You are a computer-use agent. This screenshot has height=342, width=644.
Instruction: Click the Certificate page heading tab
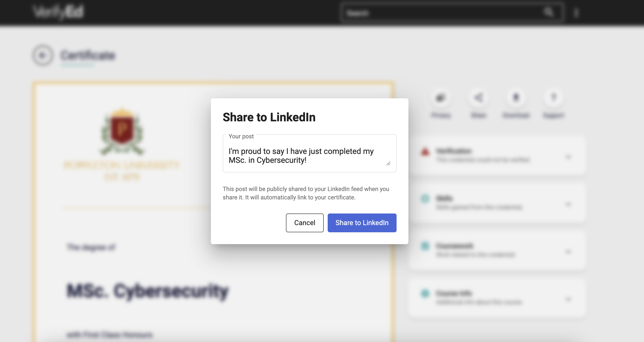click(88, 55)
